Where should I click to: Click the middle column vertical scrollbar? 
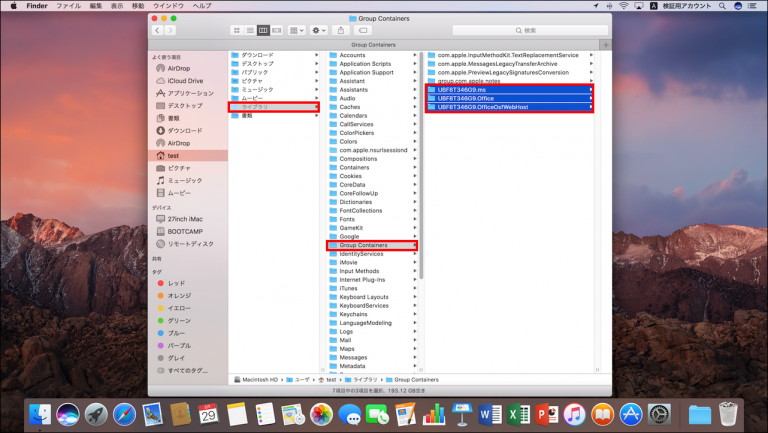(421, 167)
